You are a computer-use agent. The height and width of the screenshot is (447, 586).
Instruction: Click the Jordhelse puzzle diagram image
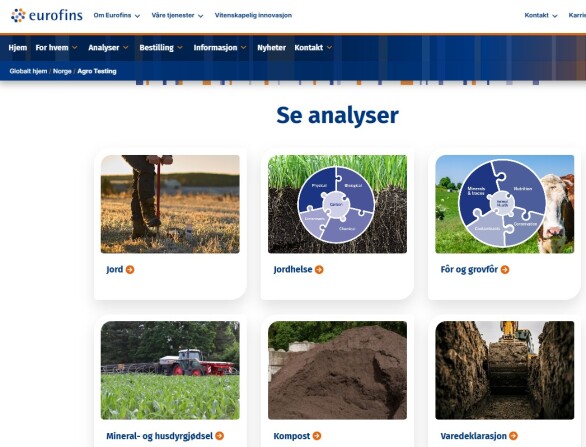(337, 204)
